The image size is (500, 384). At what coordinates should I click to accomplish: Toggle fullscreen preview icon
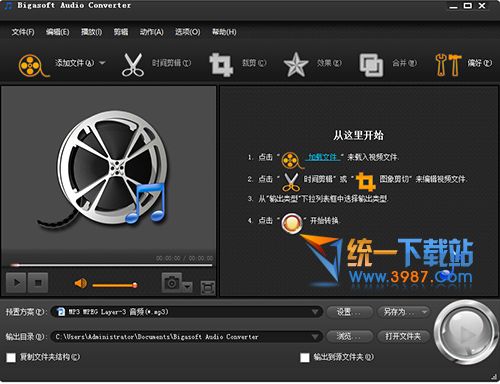(208, 287)
